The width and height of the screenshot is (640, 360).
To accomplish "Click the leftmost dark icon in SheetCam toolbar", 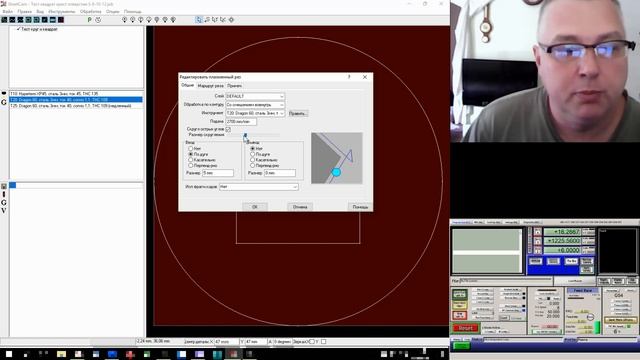I will point(4,20).
